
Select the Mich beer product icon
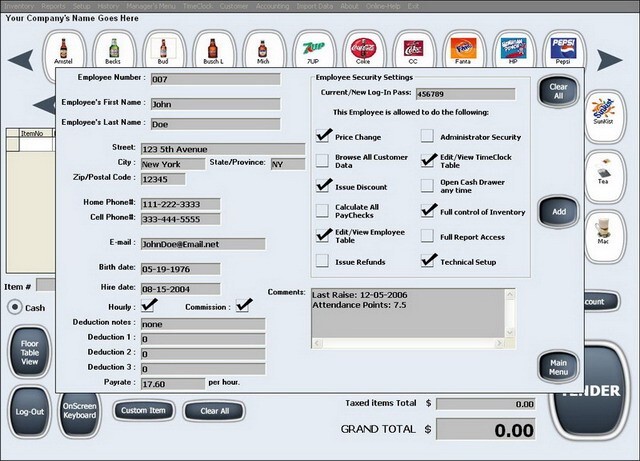[x=263, y=51]
